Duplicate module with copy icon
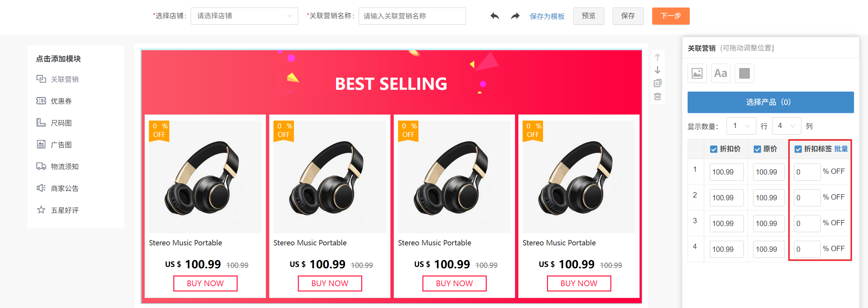Viewport: 868px width, 308px height. pos(658,83)
